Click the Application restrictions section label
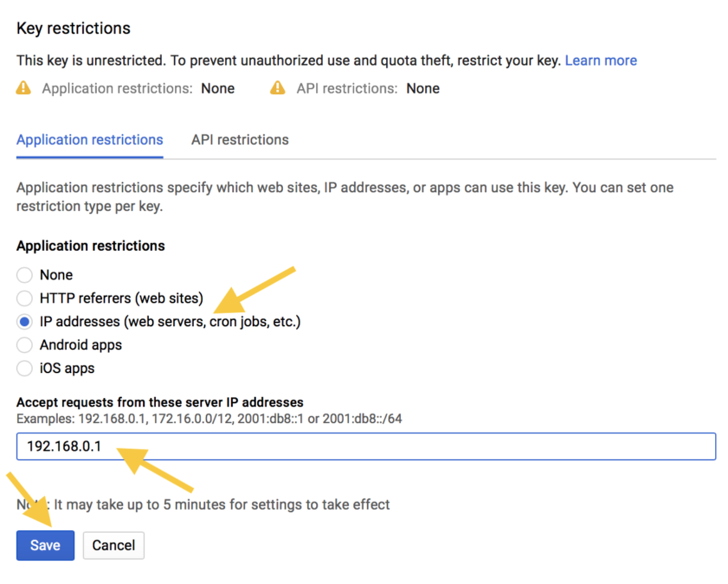 pyautogui.click(x=90, y=246)
